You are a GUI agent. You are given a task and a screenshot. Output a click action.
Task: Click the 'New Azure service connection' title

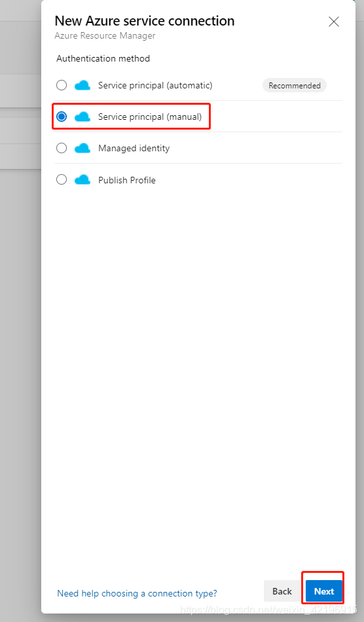point(144,21)
